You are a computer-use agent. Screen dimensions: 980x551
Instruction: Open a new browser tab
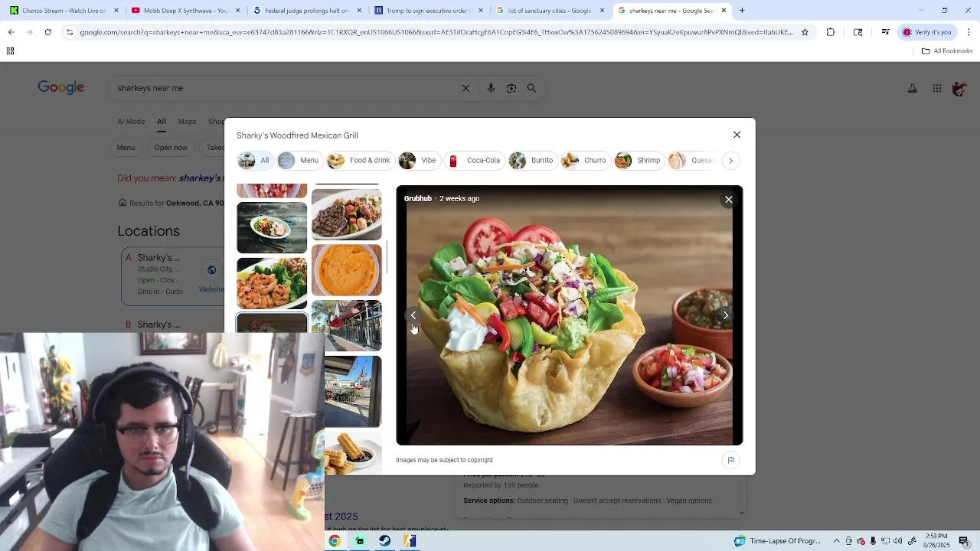pos(742,11)
